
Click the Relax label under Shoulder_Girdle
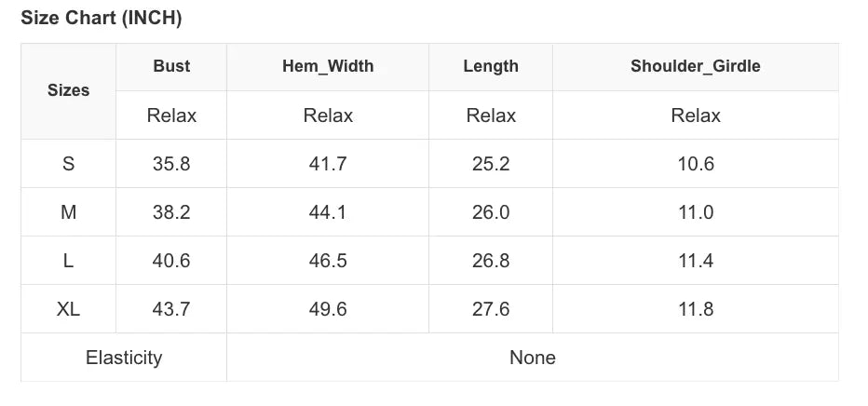pyautogui.click(x=696, y=115)
